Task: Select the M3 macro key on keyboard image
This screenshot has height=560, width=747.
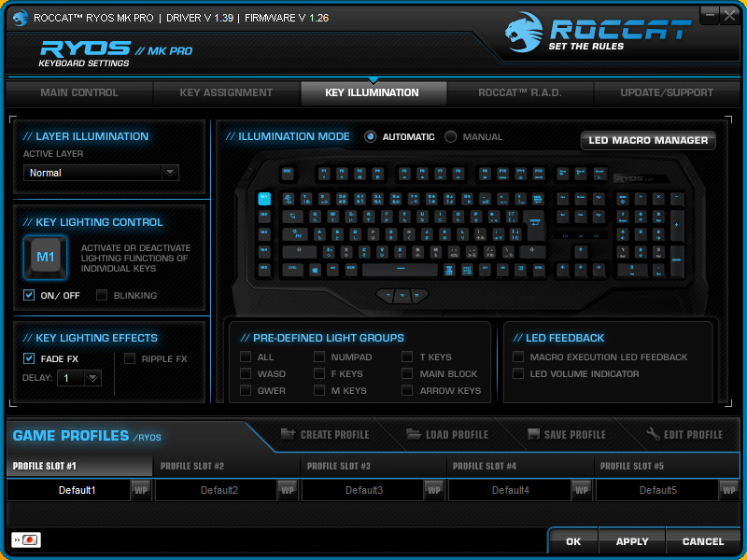Action: pos(264,234)
